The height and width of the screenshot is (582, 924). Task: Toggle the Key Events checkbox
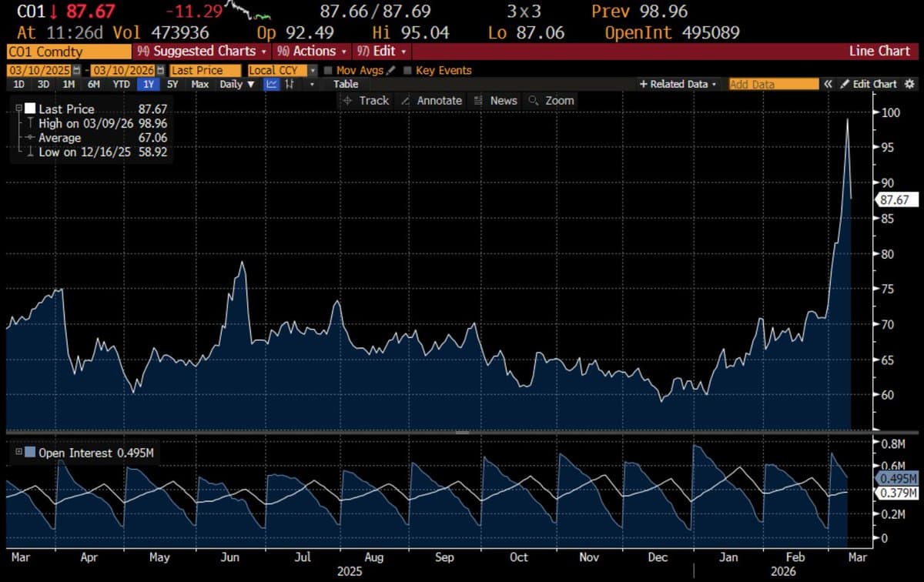[407, 70]
